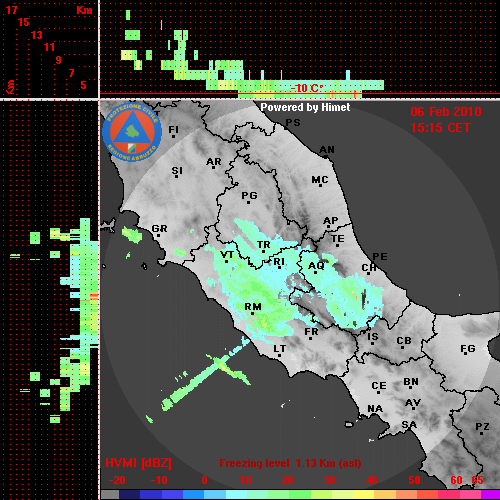Click the FI city label
The width and height of the screenshot is (500, 500).
[173, 129]
